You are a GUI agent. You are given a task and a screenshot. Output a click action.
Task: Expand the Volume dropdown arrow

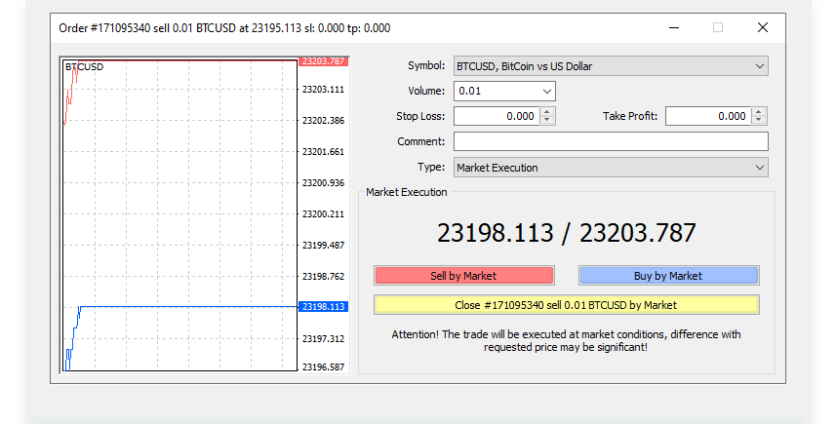point(546,92)
